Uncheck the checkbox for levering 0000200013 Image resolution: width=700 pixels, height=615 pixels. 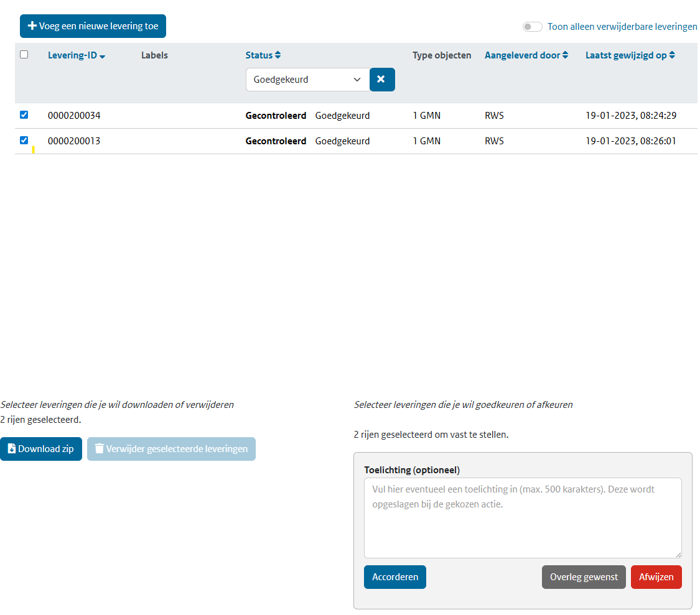point(24,141)
